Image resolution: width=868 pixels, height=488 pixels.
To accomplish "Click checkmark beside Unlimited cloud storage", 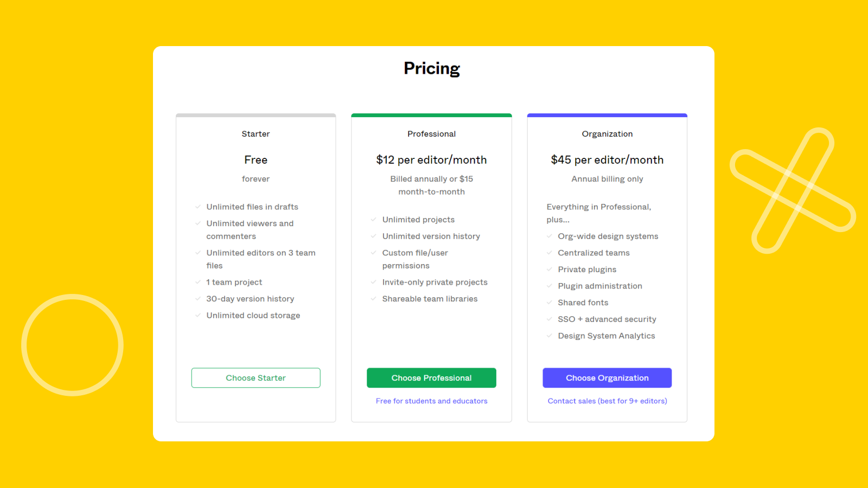I will [198, 315].
